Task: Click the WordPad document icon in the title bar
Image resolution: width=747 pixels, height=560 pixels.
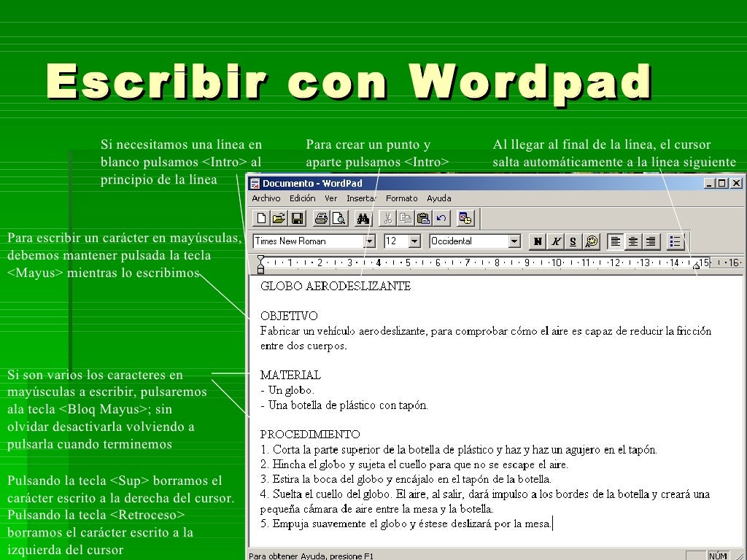Action: click(255, 183)
